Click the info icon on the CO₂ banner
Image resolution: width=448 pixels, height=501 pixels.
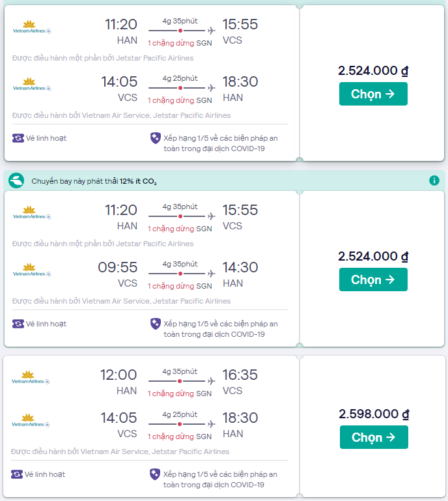click(434, 180)
